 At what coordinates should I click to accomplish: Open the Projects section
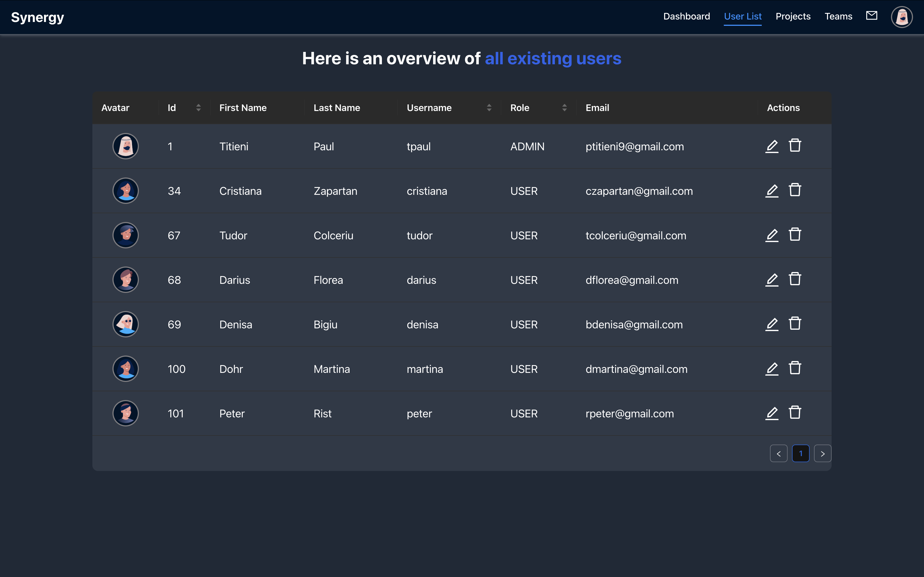[793, 16]
